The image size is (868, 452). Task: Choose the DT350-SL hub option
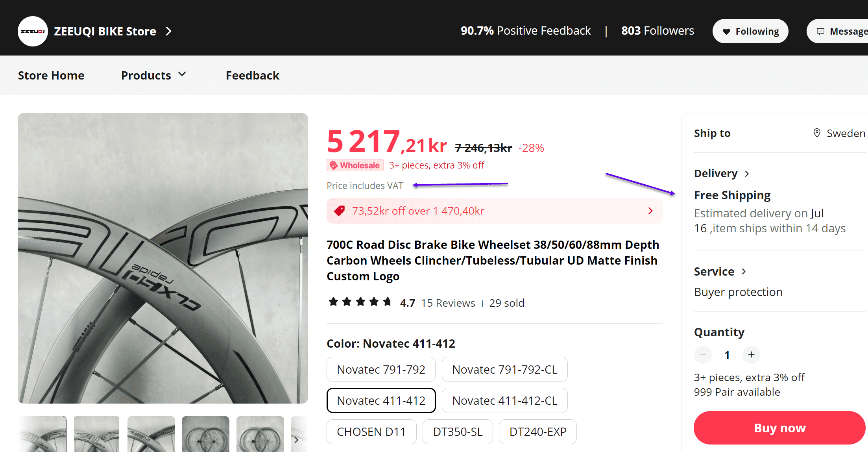tap(458, 432)
